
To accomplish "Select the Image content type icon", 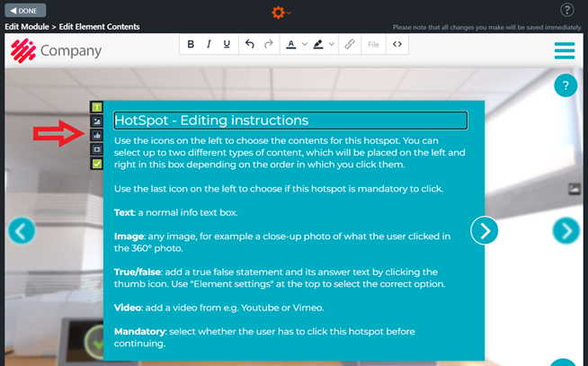I will click(97, 121).
